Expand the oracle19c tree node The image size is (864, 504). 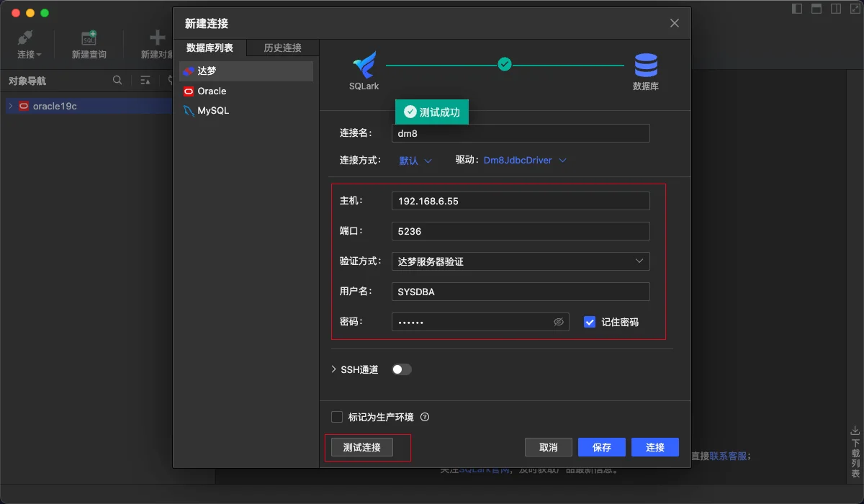11,106
